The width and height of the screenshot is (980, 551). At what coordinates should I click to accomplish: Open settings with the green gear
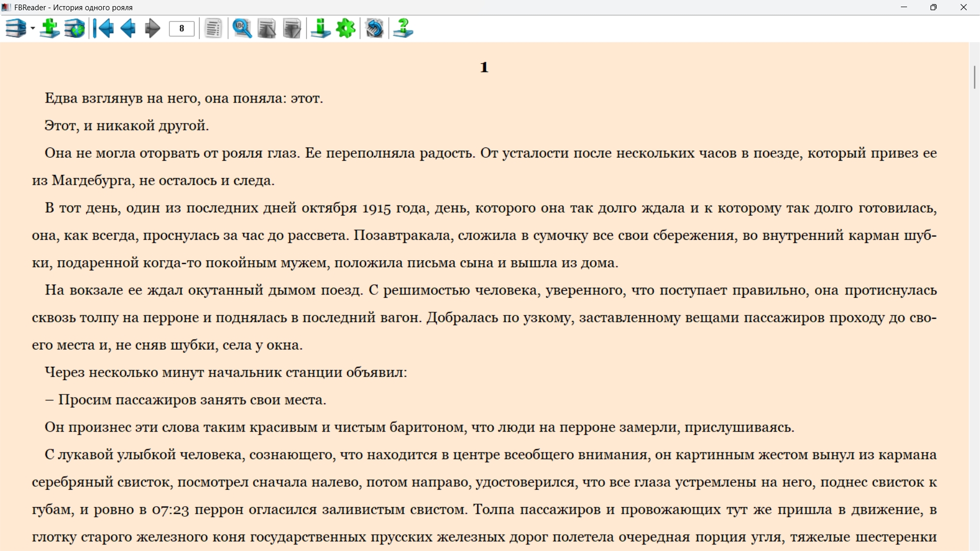346,29
